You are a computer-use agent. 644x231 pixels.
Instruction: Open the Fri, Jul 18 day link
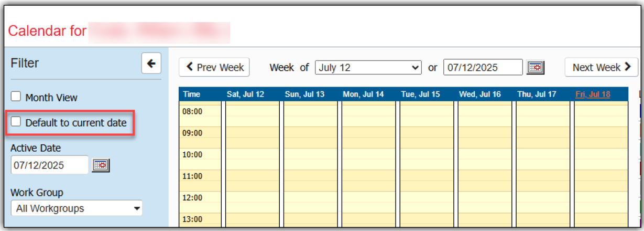coord(593,94)
